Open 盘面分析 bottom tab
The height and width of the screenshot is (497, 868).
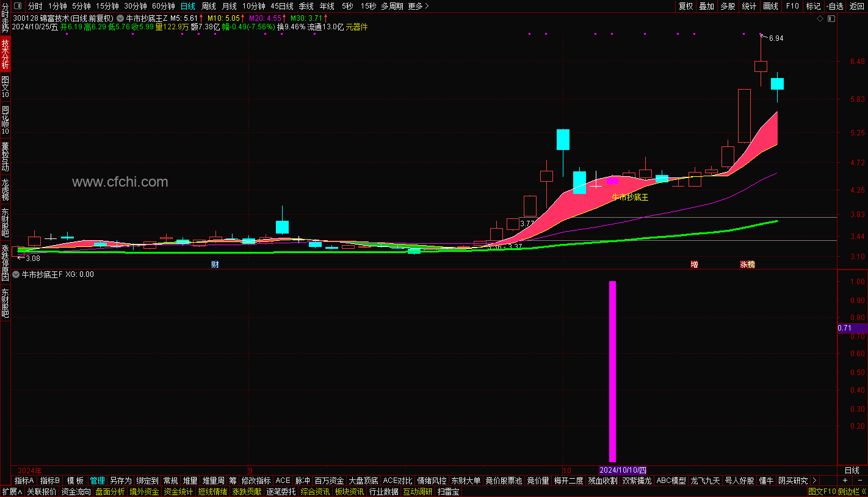click(x=110, y=492)
